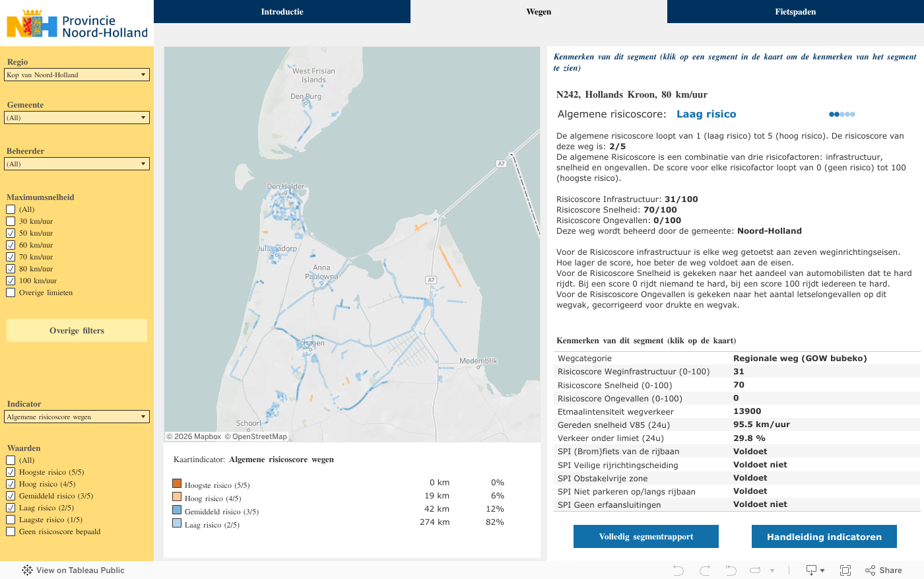Click the undo arrow in Tableau toolbar
The width and height of the screenshot is (924, 579).
tap(678, 570)
